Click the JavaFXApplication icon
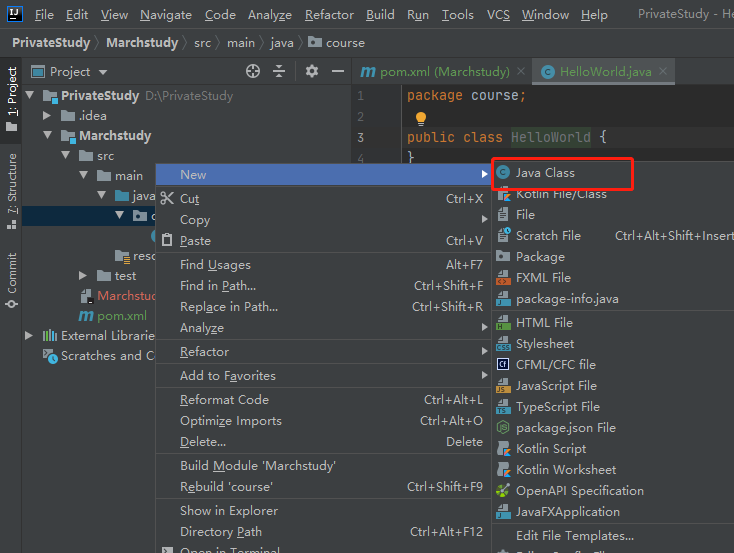Viewport: 734px width, 553px height. pos(503,511)
